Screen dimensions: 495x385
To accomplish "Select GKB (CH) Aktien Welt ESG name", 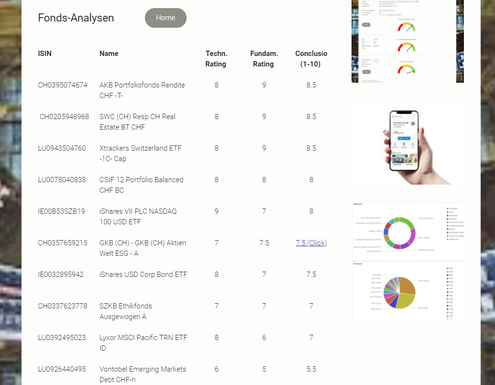I will [143, 248].
